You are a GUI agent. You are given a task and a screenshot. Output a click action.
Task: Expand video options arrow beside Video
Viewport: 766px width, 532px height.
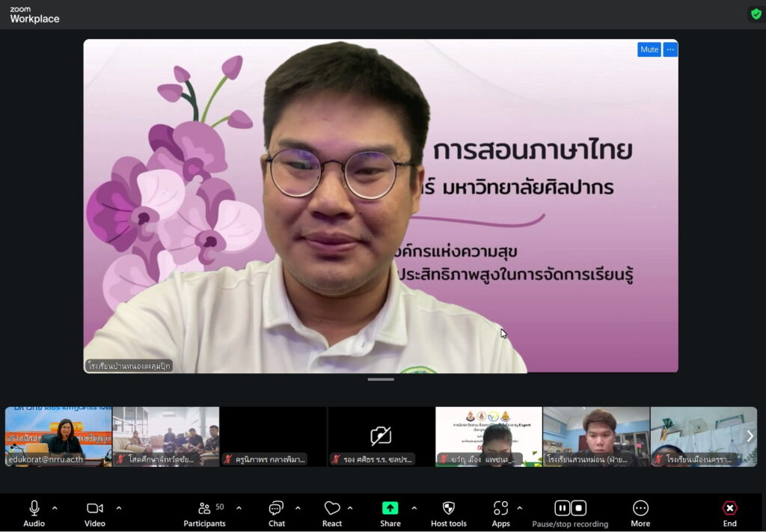tap(118, 508)
